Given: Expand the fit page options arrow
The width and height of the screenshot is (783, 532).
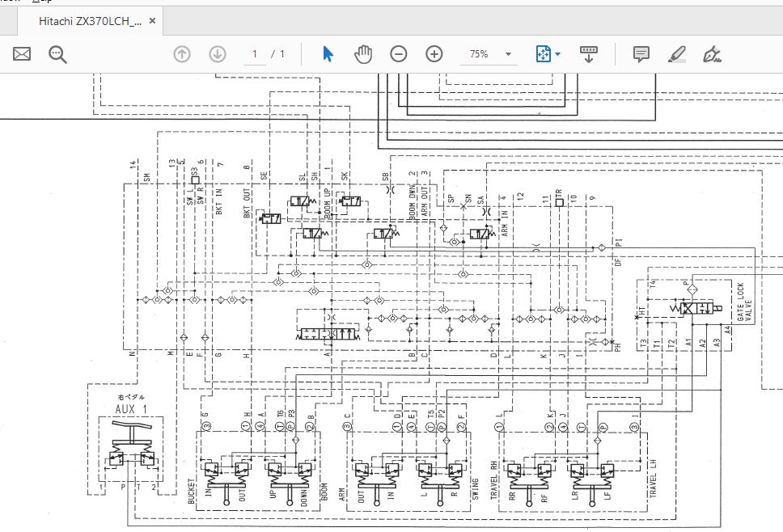Looking at the screenshot, I should [558, 54].
